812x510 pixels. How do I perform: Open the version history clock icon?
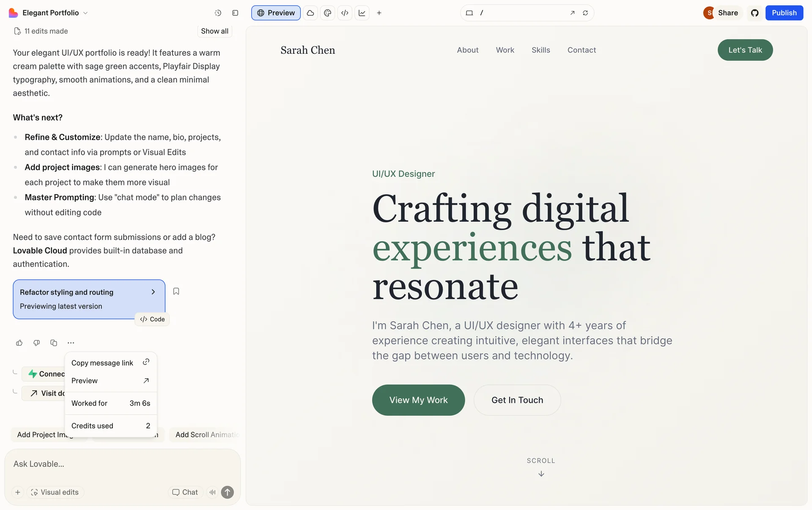click(218, 13)
